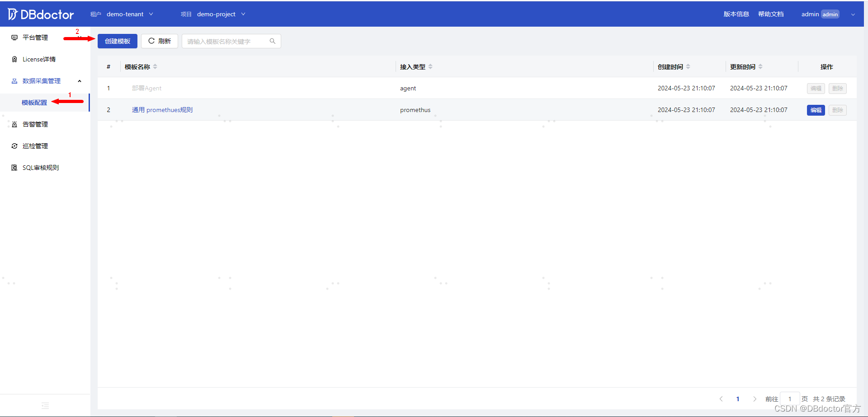Image resolution: width=868 pixels, height=417 pixels.
Task: Click the DBdoctor logo
Action: [x=41, y=14]
